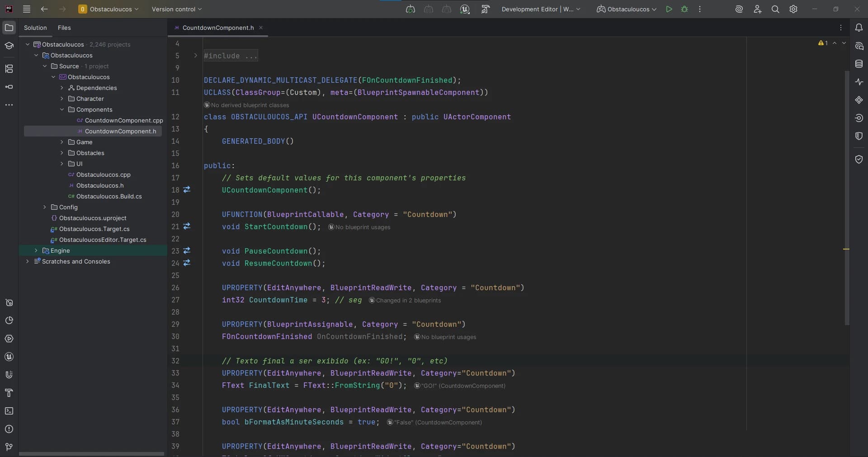The height and width of the screenshot is (457, 868).
Task: Click the Run button in the toolbar
Action: coord(669,9)
